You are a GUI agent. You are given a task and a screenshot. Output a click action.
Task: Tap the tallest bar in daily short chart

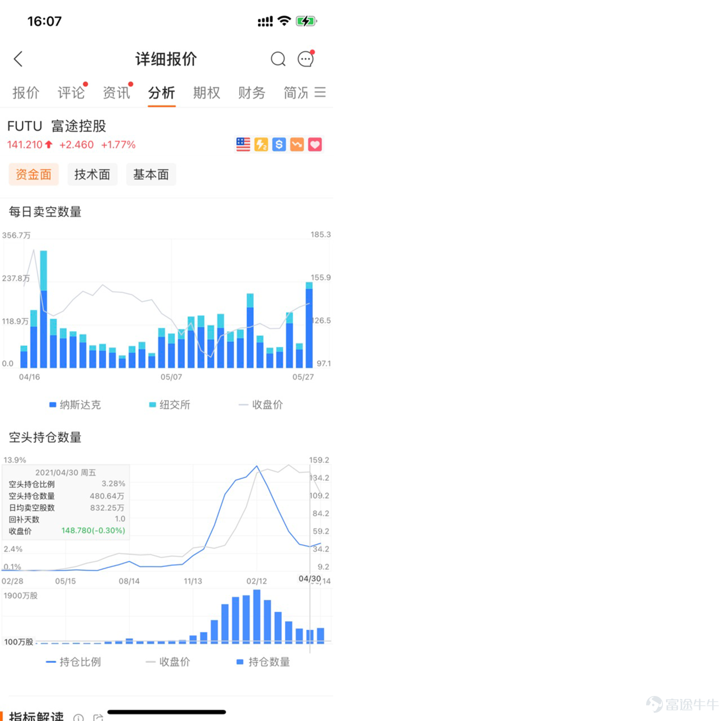[44, 309]
